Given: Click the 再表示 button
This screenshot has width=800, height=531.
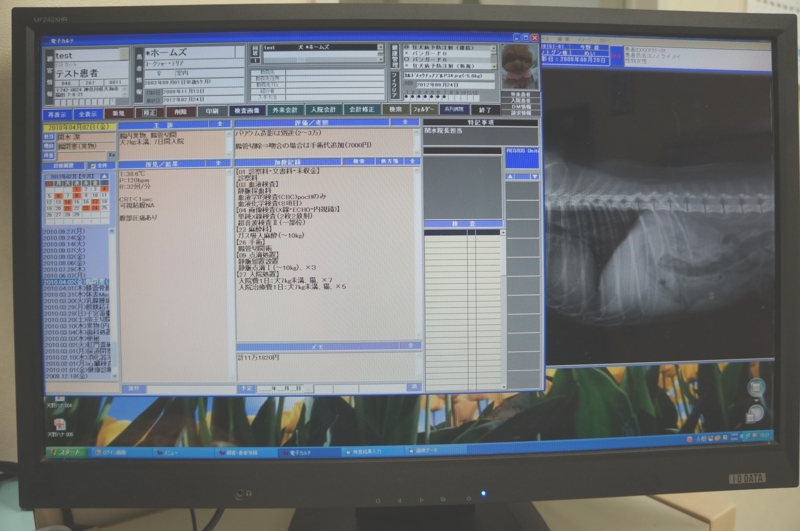Looking at the screenshot, I should (57, 114).
